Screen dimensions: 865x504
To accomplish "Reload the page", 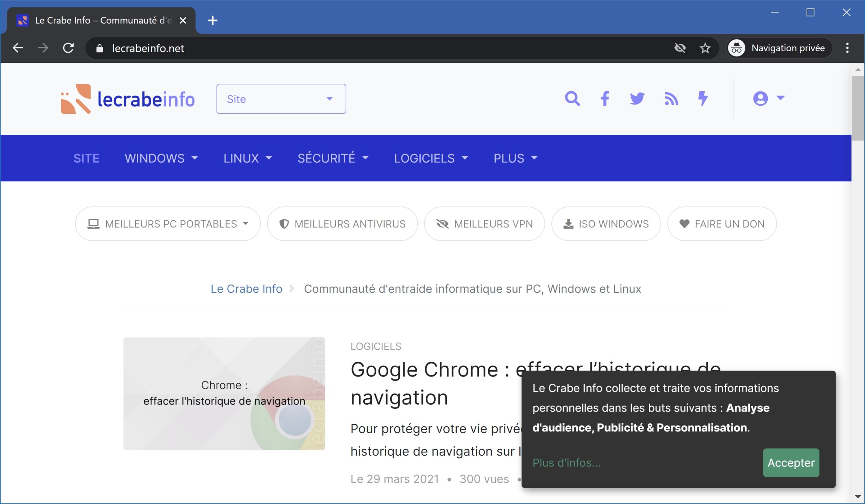I will (x=69, y=48).
